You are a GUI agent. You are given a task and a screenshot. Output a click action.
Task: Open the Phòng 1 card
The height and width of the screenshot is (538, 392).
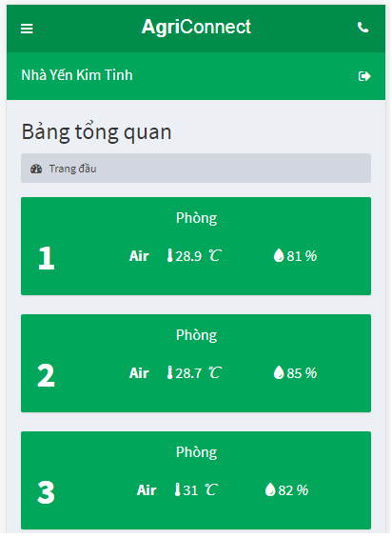[197, 248]
